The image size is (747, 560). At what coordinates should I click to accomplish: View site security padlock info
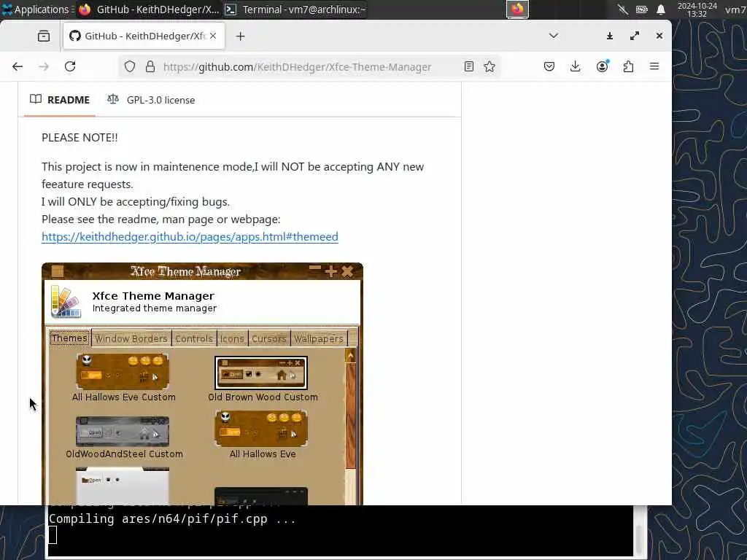coord(150,66)
